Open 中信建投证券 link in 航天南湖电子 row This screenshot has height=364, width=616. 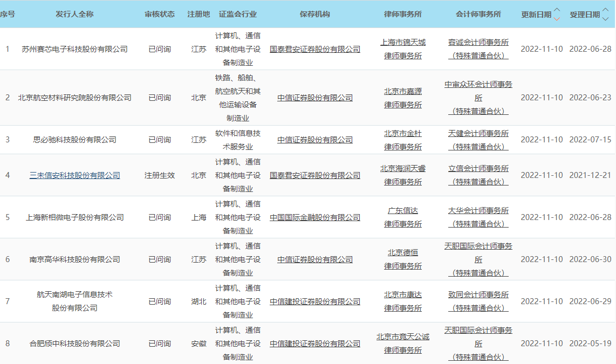(x=314, y=301)
